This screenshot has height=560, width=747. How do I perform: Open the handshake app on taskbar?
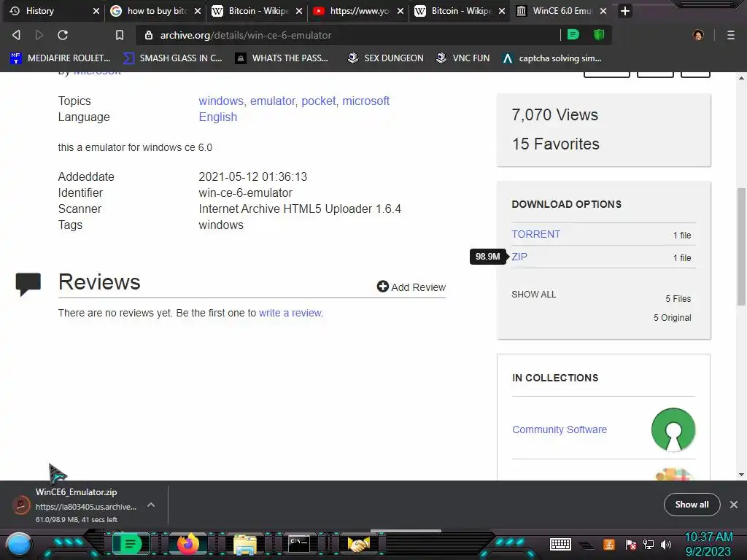pos(358,544)
